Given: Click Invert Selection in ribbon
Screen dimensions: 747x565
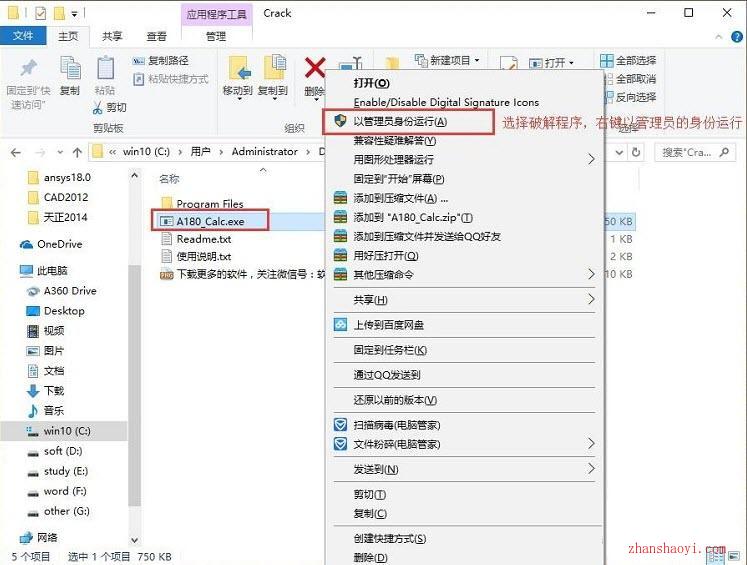Looking at the screenshot, I should click(630, 97).
